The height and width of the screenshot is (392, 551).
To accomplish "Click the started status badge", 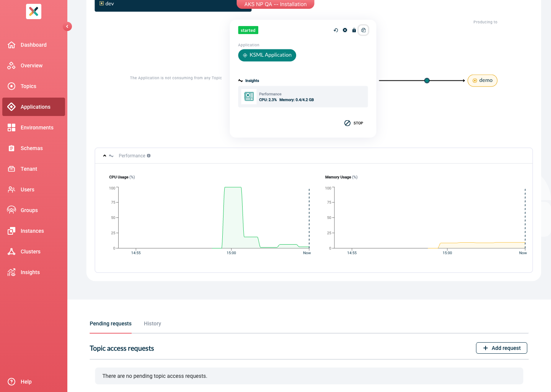I will pyautogui.click(x=248, y=30).
